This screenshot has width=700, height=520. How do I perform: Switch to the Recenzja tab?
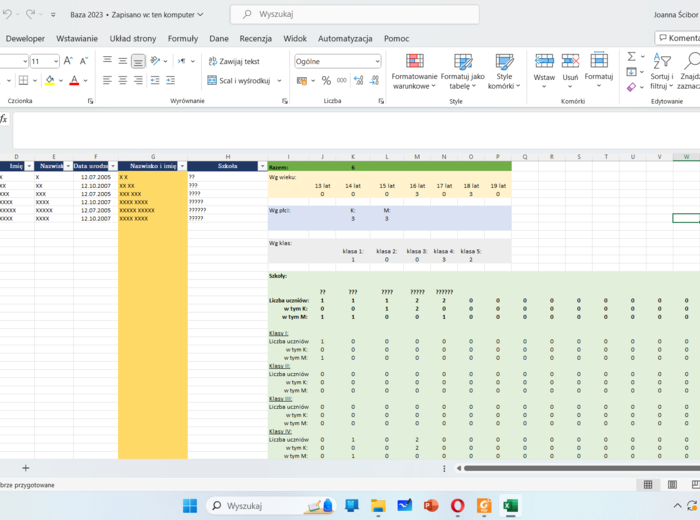click(x=255, y=39)
